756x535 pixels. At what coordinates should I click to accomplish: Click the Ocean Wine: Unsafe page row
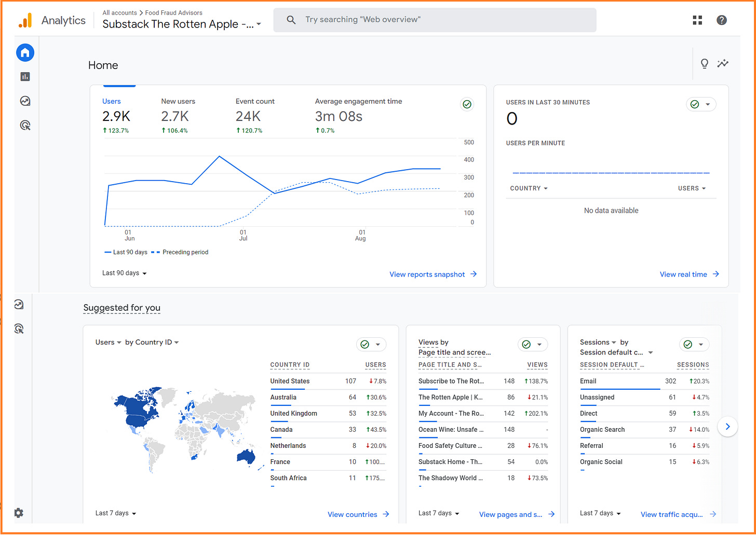click(483, 430)
